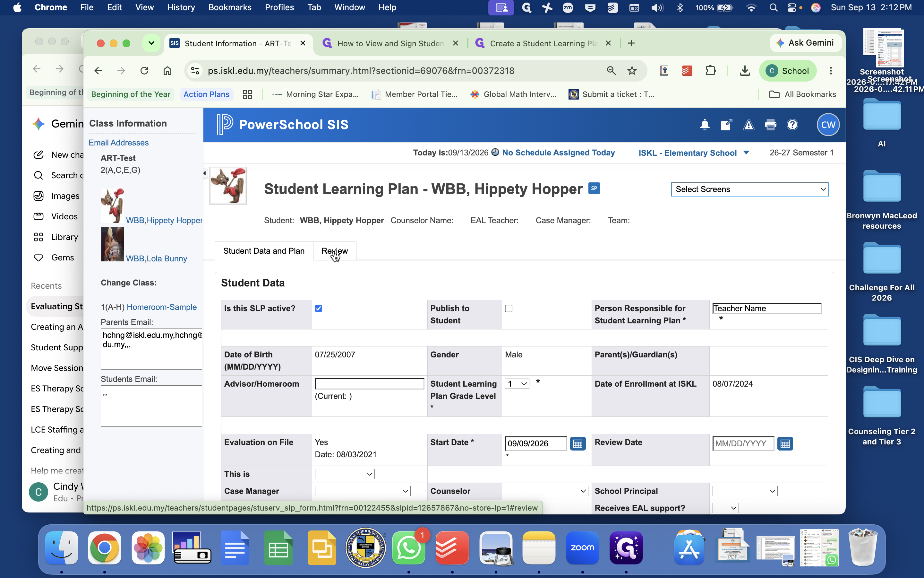
Task: Open the Select Screens dropdown
Action: 749,189
